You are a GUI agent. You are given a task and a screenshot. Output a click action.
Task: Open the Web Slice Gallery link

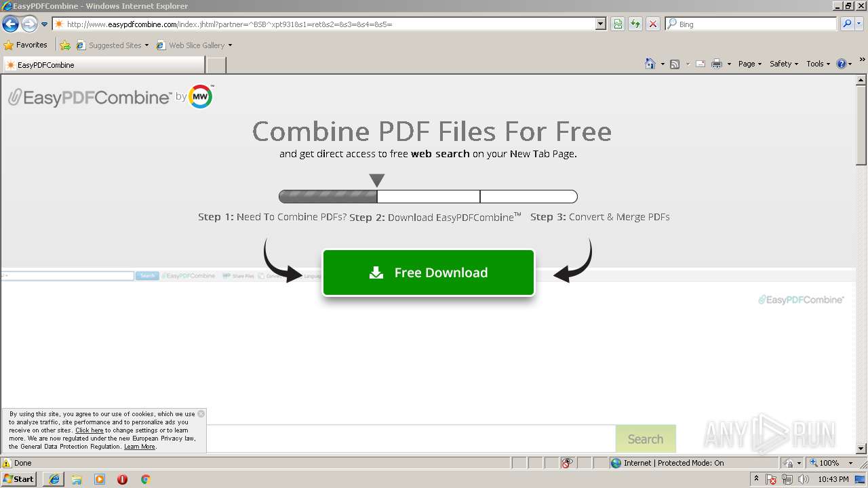[194, 45]
